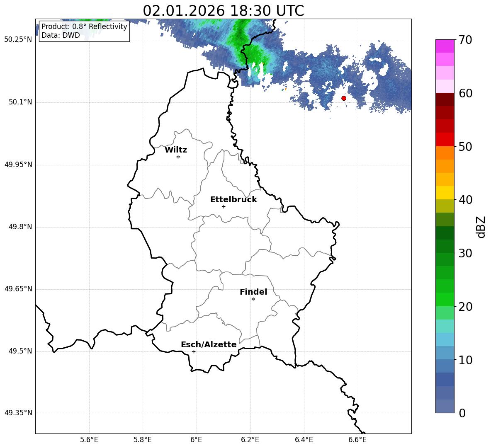Click the red dot marker on the map

(343, 98)
